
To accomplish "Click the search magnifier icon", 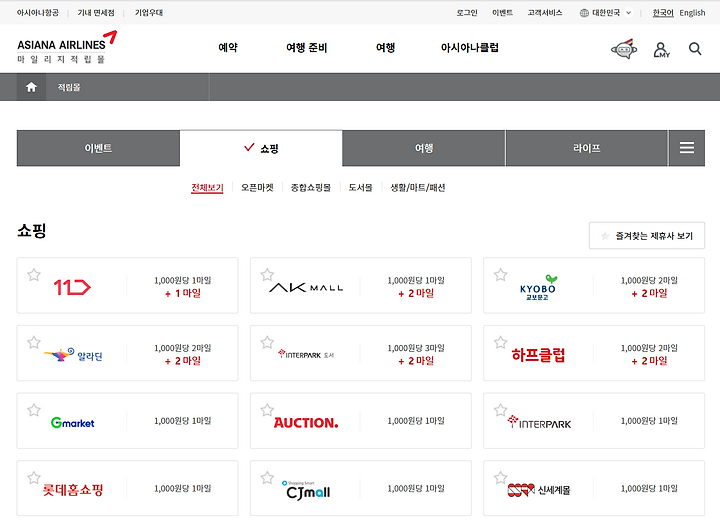I will tap(695, 49).
